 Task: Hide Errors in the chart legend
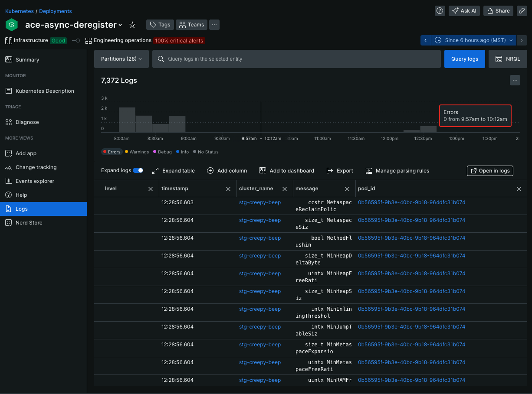pyautogui.click(x=112, y=152)
